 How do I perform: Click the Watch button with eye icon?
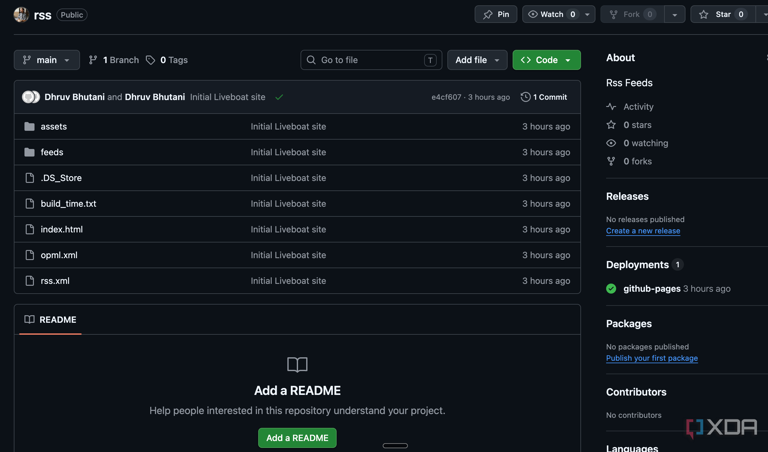coord(552,14)
